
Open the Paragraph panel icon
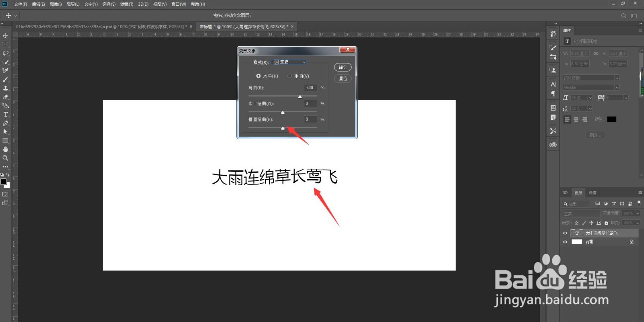tap(553, 94)
